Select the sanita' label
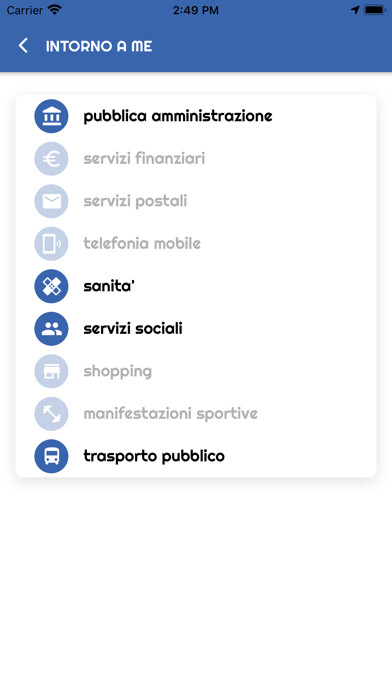Image resolution: width=392 pixels, height=696 pixels. pos(109,286)
